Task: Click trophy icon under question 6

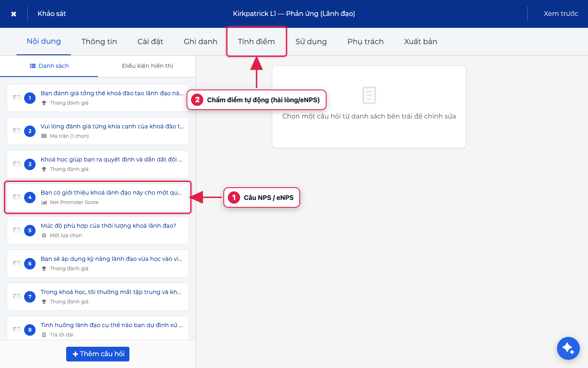Action: pyautogui.click(x=44, y=269)
